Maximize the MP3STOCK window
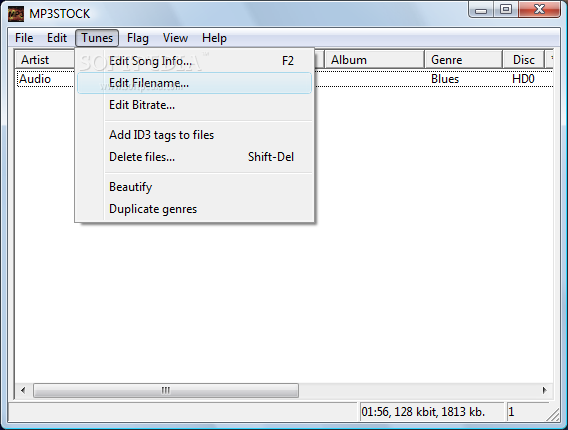Image resolution: width=568 pixels, height=430 pixels. [x=506, y=10]
